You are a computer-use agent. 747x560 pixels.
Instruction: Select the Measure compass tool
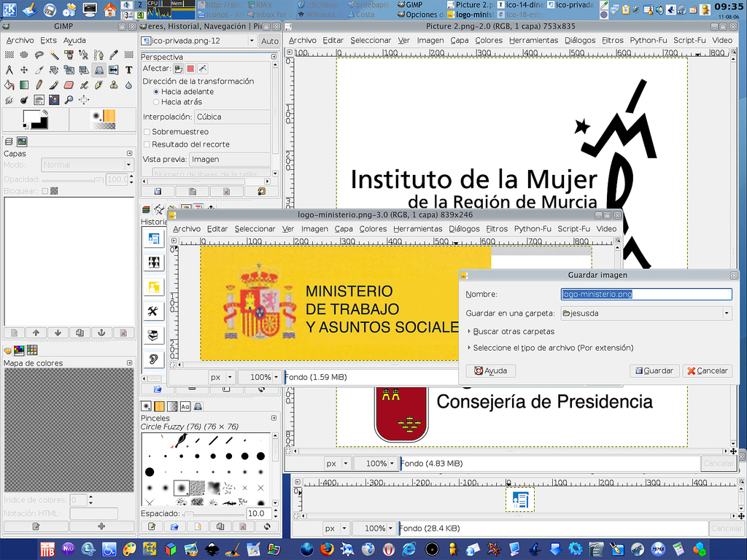pyautogui.click(x=9, y=71)
